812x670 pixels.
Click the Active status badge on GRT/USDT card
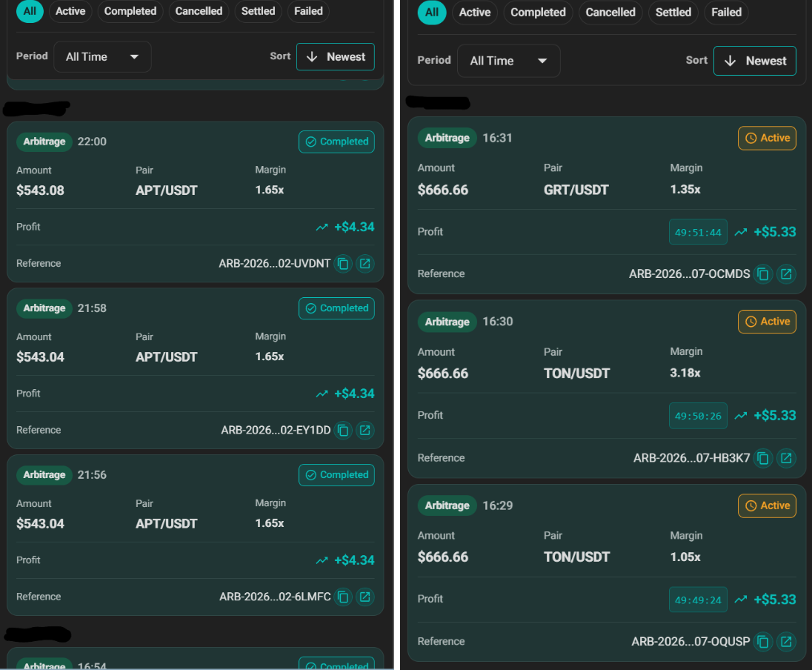767,138
